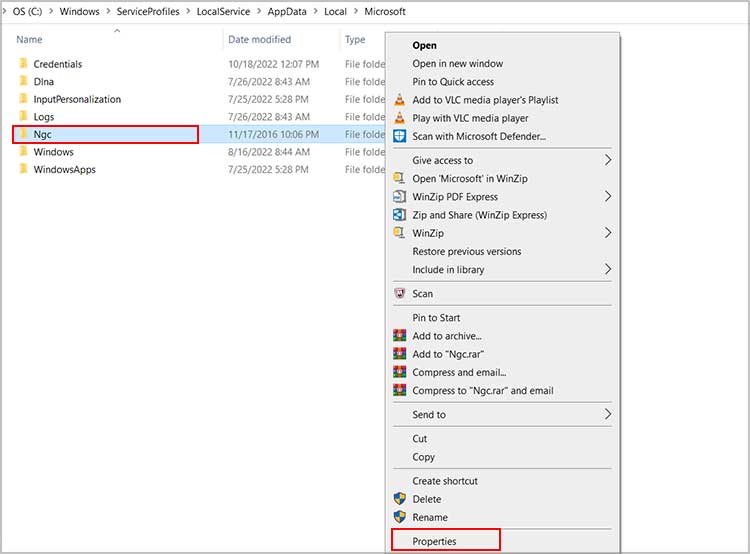Click the Ngc folder icon
Viewport: 750px width, 554px height.
pos(23,134)
